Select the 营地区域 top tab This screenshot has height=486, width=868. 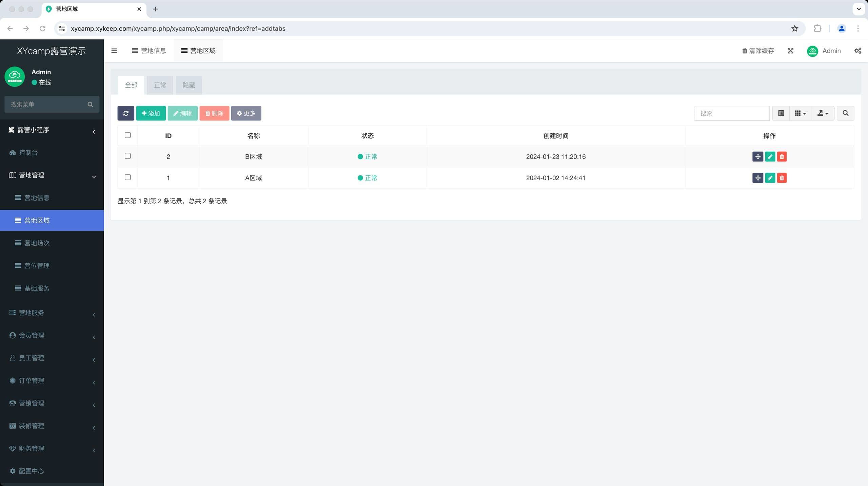(198, 51)
